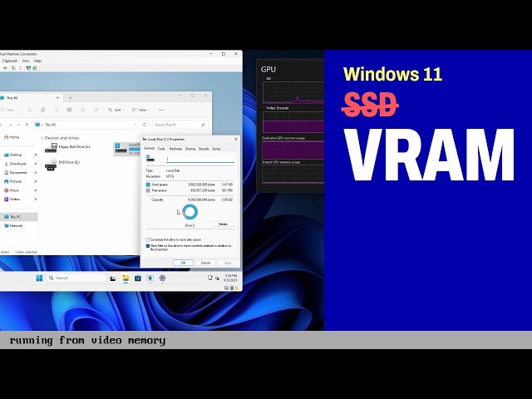Click the Enhanced Session icon in VM toolbar
Image resolution: width=532 pixels, height=399 pixels.
[28, 68]
